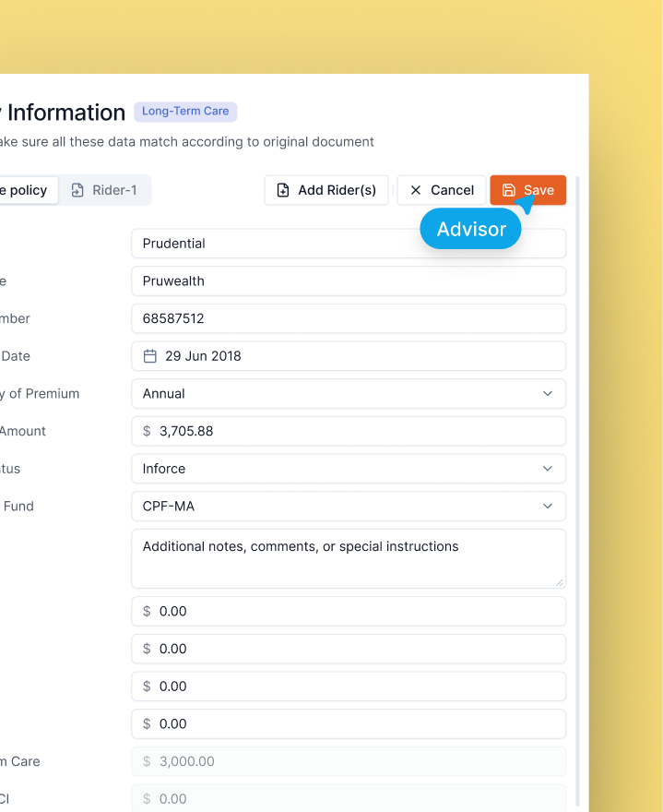Click the Rider-1 tab file icon
The height and width of the screenshot is (812, 663).
pos(77,190)
